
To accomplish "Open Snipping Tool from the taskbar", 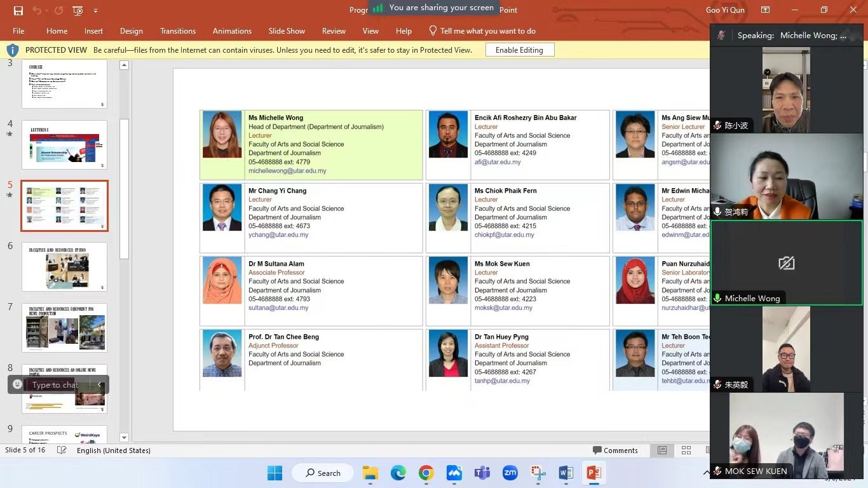I will tap(538, 473).
